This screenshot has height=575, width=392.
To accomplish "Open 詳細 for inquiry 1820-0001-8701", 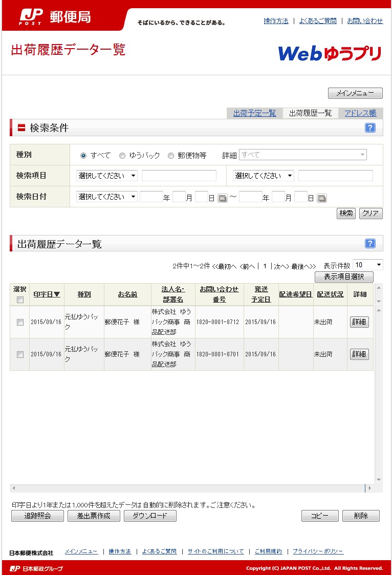I will pyautogui.click(x=359, y=354).
